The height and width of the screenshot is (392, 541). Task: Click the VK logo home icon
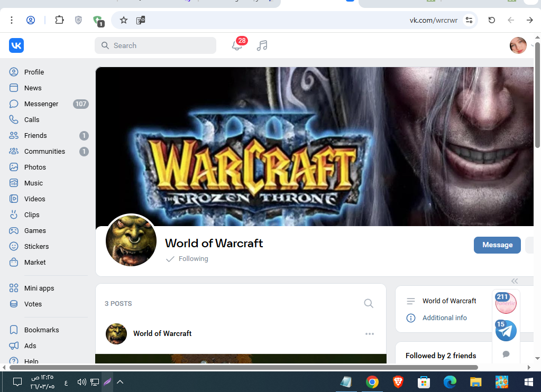click(16, 45)
